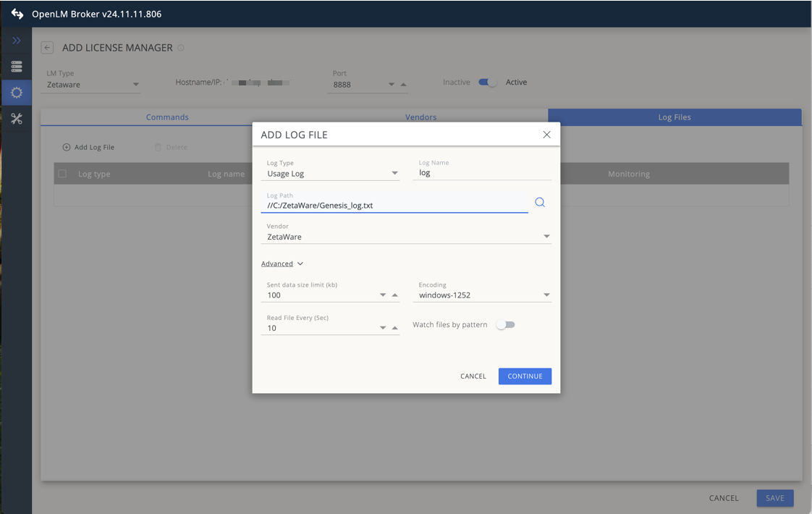
Task: Check the Log type header checkbox
Action: click(61, 174)
